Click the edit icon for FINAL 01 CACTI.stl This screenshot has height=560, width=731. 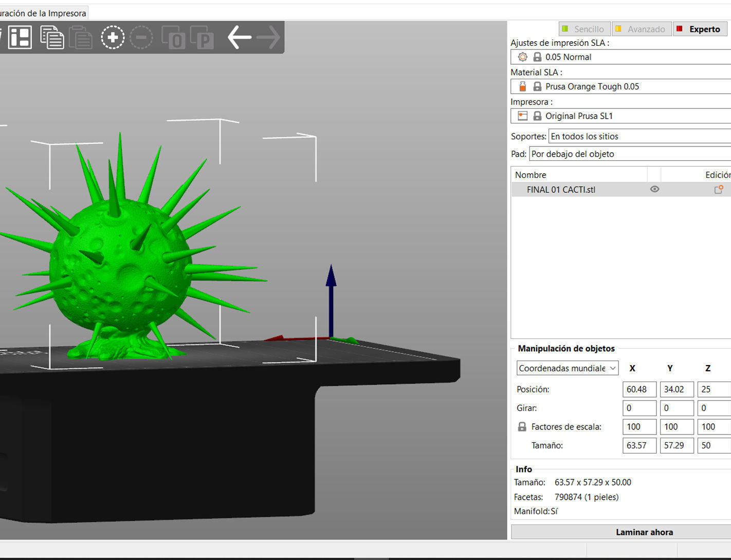(x=719, y=189)
